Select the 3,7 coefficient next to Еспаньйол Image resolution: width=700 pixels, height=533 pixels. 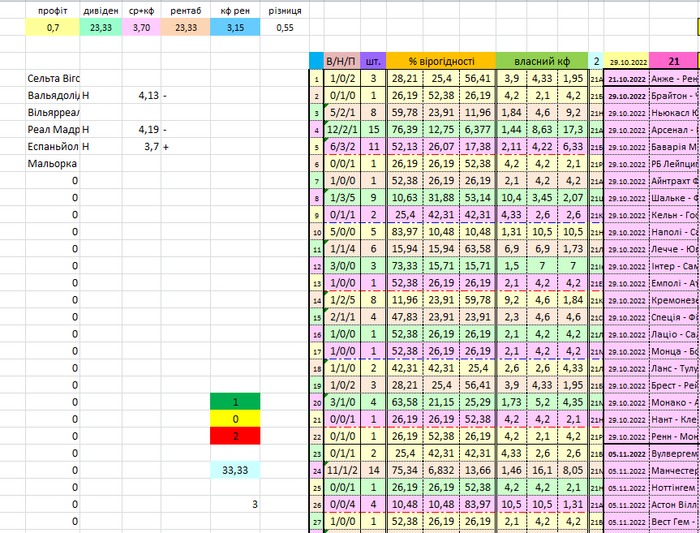coord(142,146)
